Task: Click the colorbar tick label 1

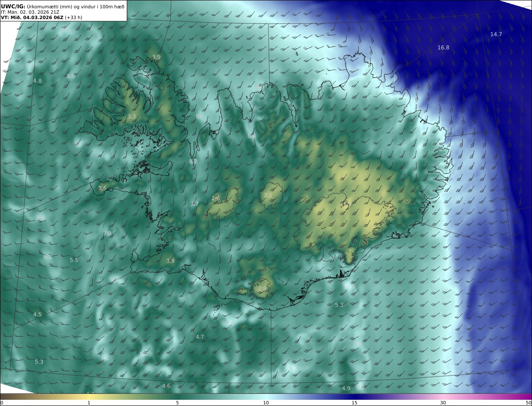Action: click(x=89, y=403)
